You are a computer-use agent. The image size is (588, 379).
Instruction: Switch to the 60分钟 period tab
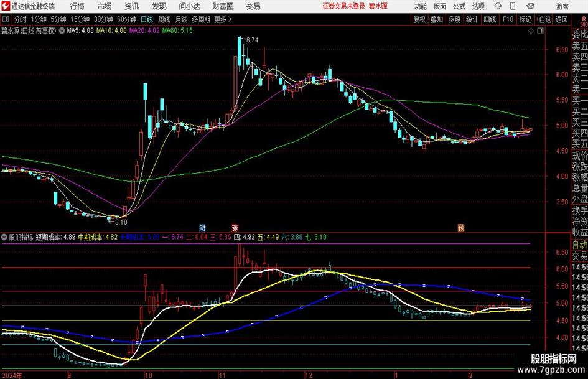point(126,19)
